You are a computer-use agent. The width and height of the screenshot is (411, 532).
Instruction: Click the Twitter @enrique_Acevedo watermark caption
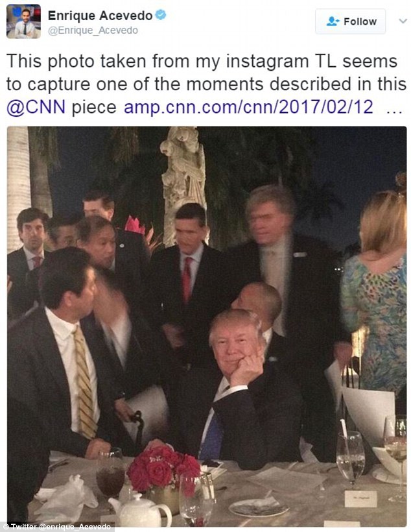tap(58, 527)
